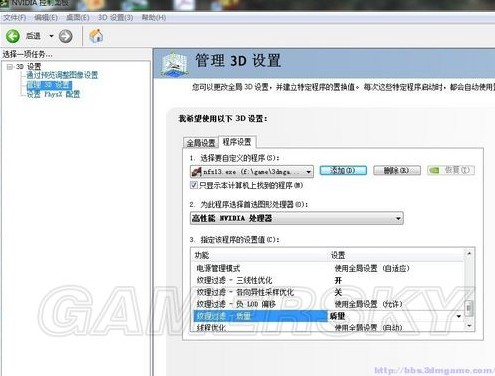Open the 编辑(E) menu

point(46,18)
